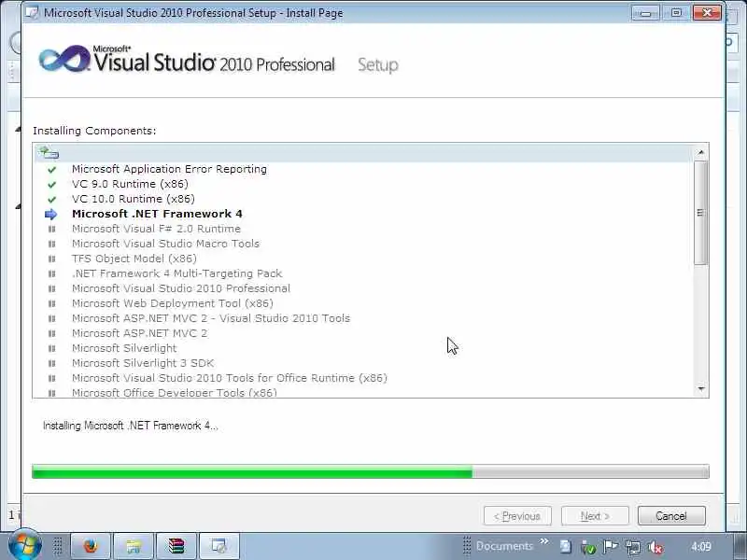Click the Cancel button
The image size is (747, 560).
click(671, 516)
